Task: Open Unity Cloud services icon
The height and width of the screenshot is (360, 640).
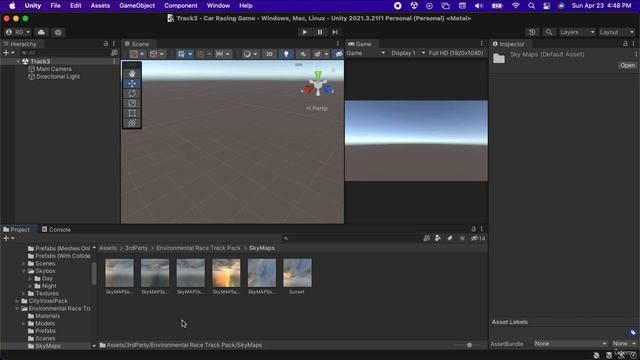Action: 41,32
